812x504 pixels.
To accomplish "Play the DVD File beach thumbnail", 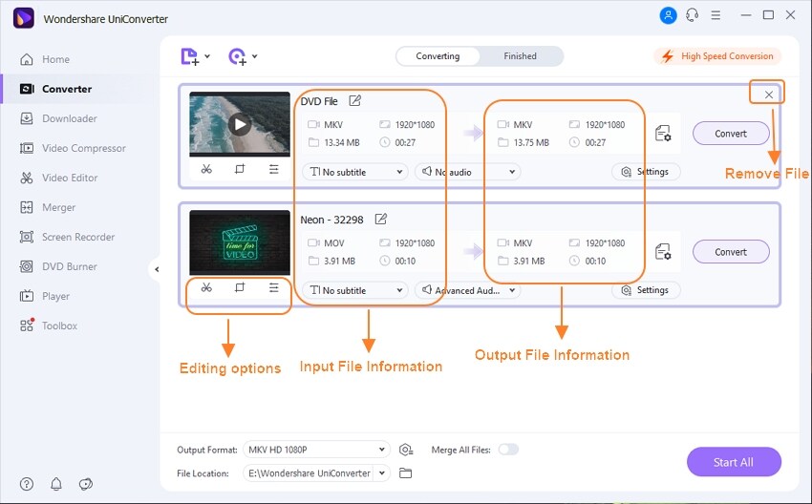I will [x=239, y=124].
